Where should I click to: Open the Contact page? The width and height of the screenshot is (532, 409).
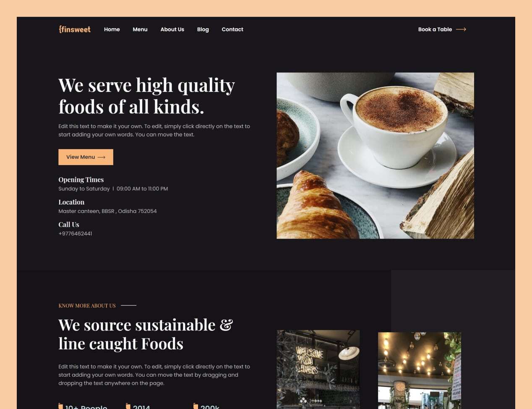[x=232, y=29]
